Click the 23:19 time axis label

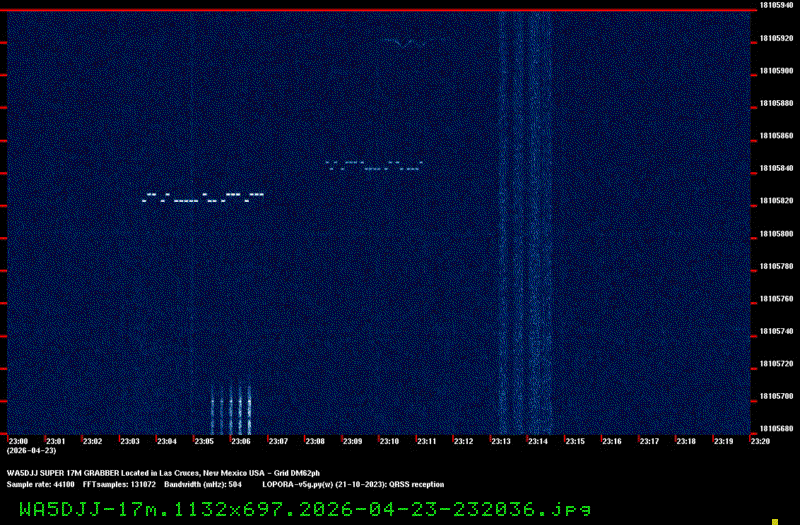point(723,441)
